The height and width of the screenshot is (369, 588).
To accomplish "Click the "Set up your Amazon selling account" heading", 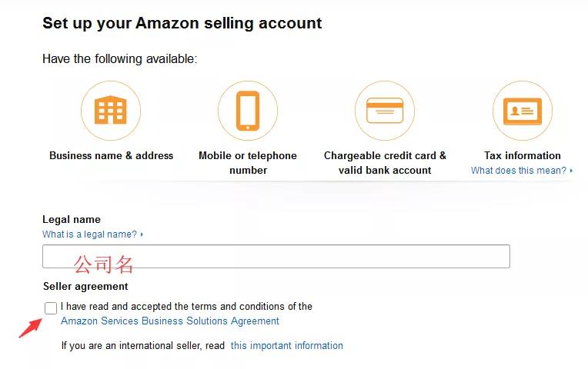I will click(x=182, y=23).
